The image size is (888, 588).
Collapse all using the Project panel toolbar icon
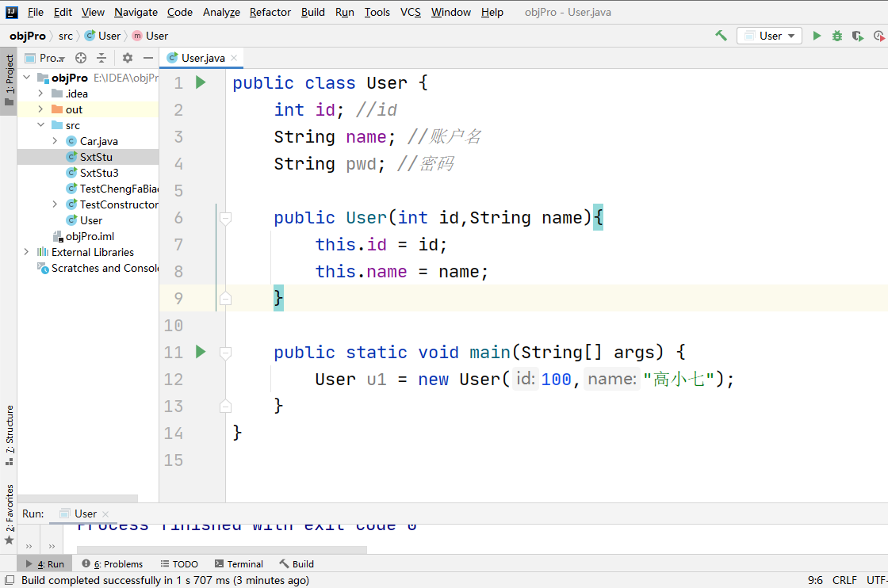point(101,58)
